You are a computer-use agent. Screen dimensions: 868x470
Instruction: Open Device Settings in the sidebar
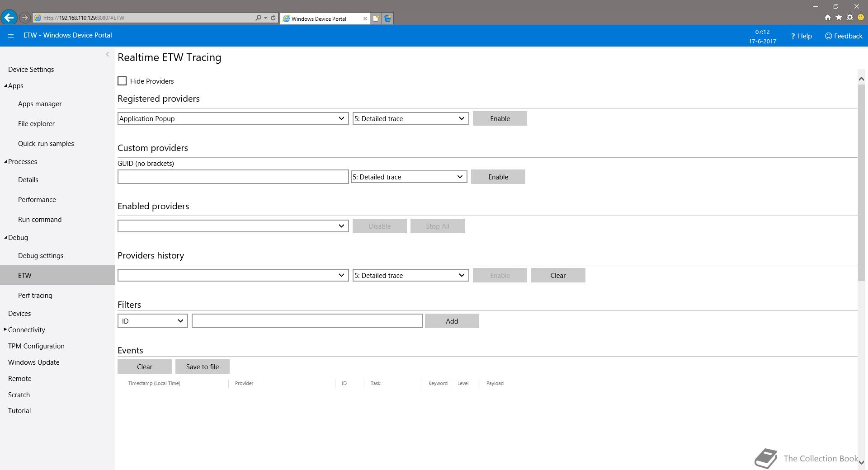pos(31,69)
